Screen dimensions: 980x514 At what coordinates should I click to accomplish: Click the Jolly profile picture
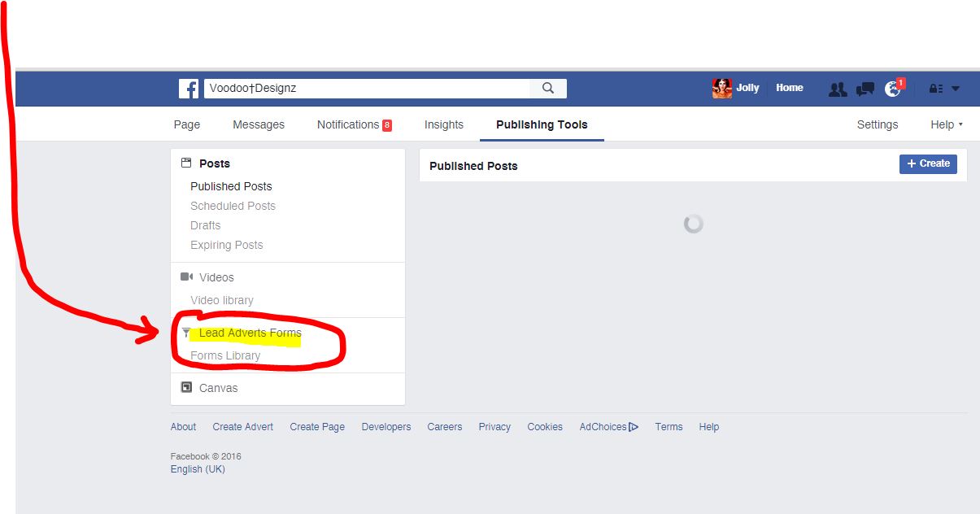pyautogui.click(x=721, y=89)
